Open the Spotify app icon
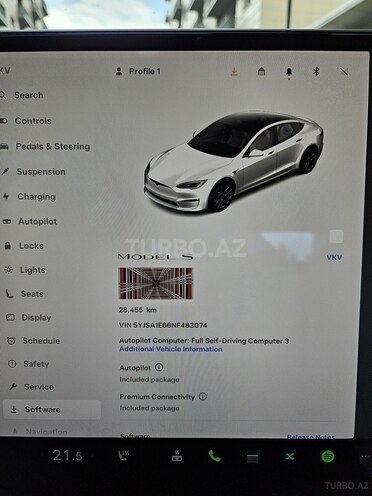Screen dimensions: 372x496 point(328,456)
